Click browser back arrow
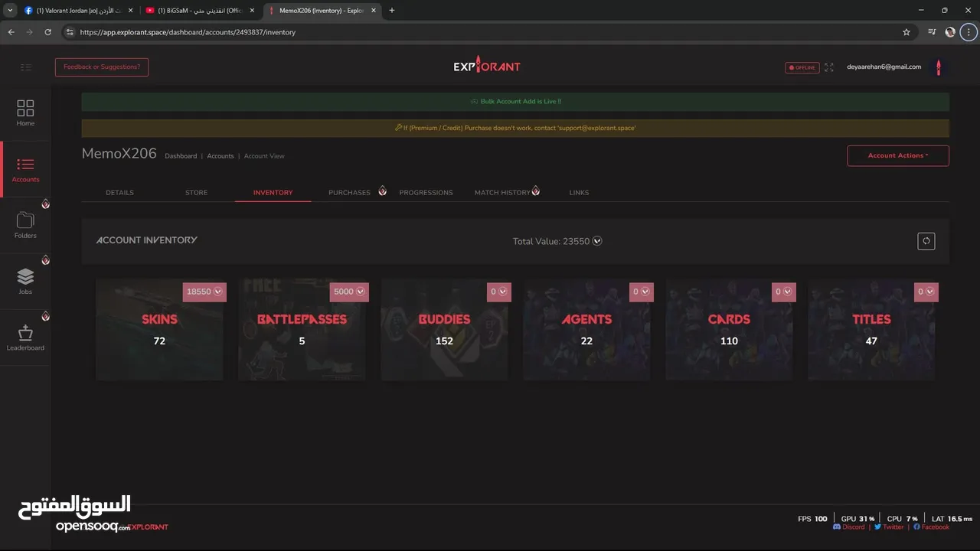 (11, 32)
